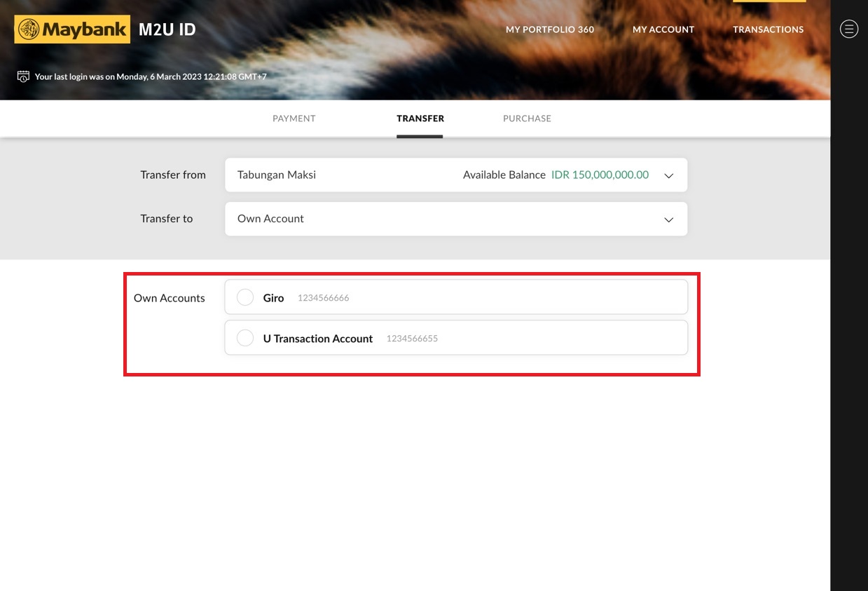Image resolution: width=868 pixels, height=591 pixels.
Task: Go to My Account menu
Action: click(x=663, y=29)
